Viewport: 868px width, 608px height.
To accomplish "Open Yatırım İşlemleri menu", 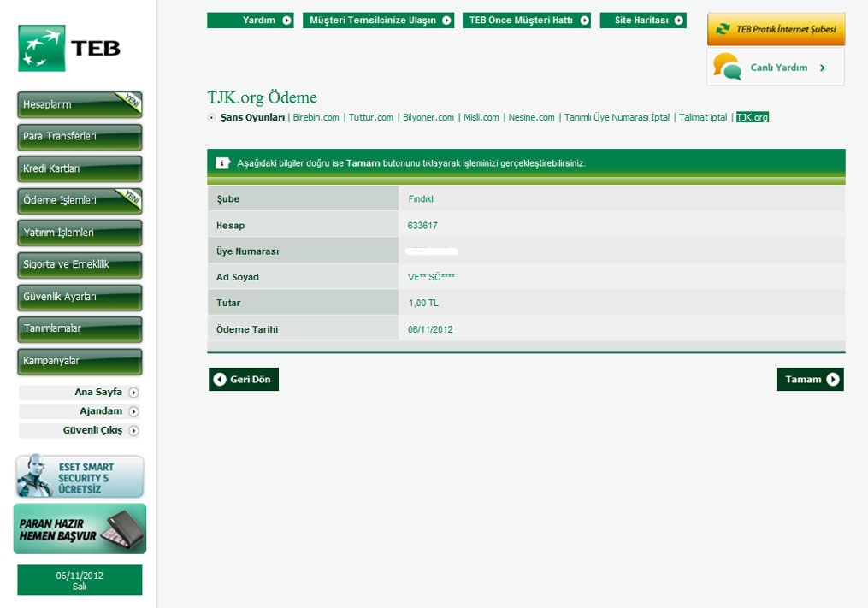I will pos(80,233).
